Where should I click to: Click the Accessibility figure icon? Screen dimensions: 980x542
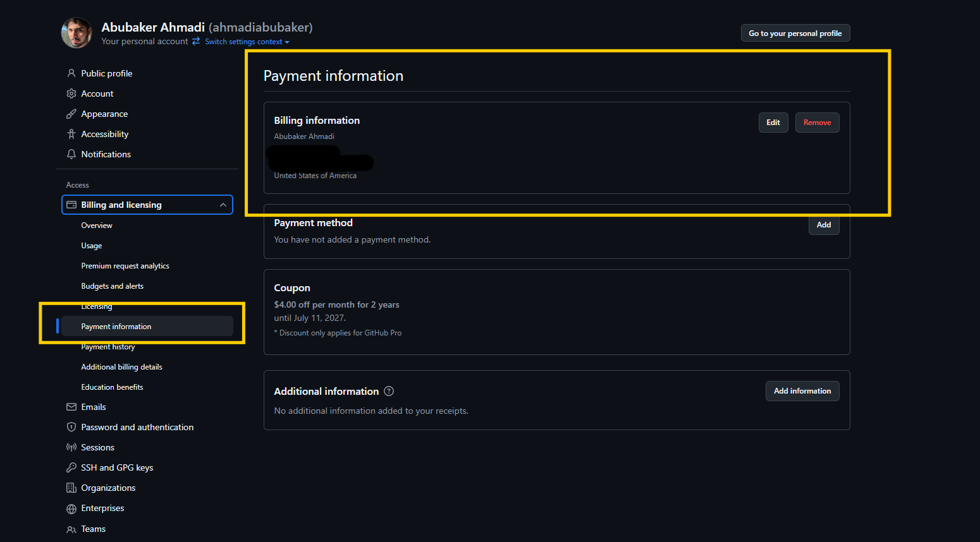pos(71,134)
